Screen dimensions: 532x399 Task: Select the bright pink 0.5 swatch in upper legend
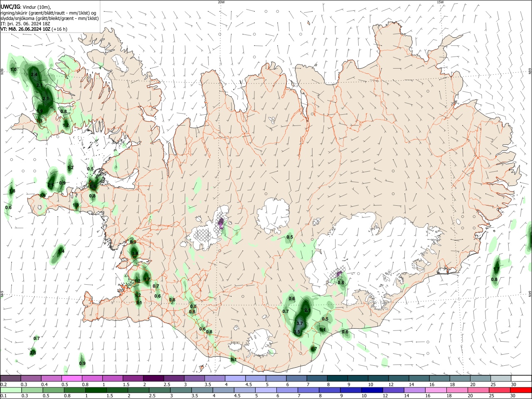coord(71,378)
